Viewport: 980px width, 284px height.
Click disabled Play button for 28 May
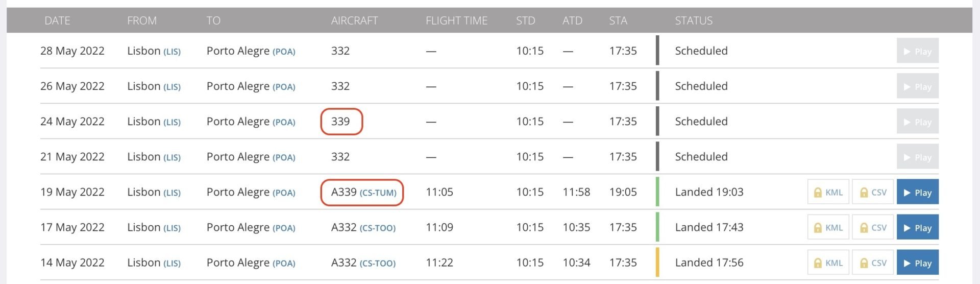[x=917, y=51]
